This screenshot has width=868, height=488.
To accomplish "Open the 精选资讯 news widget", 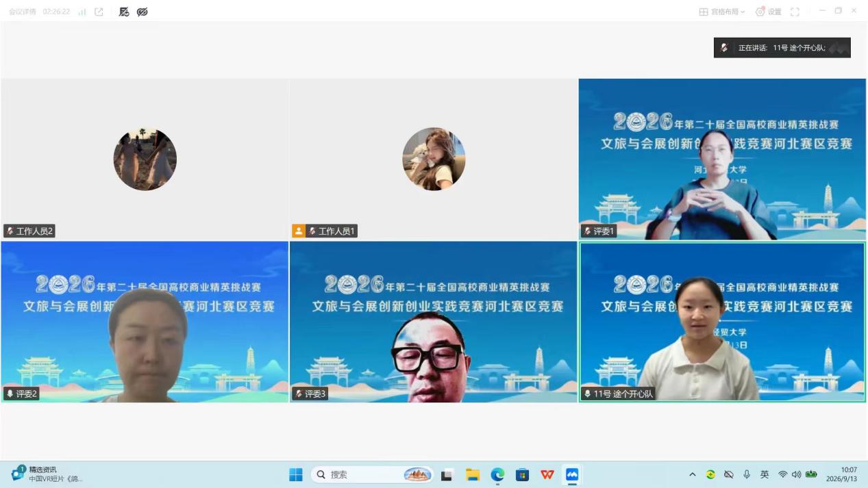I will [47, 474].
